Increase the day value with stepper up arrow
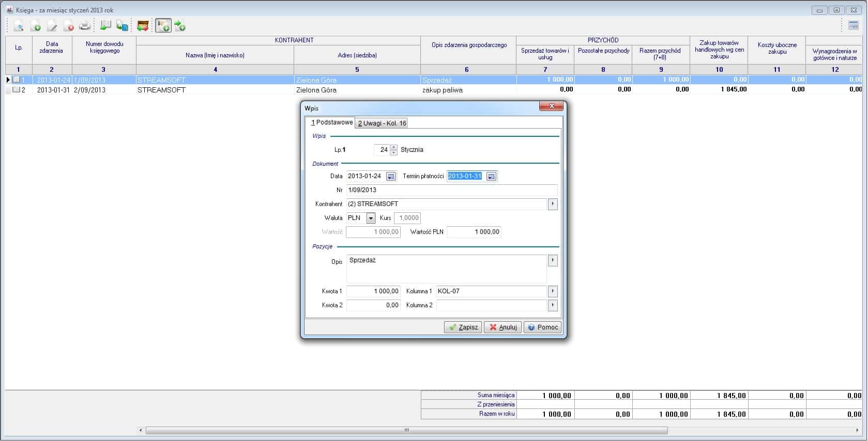 pyautogui.click(x=394, y=147)
